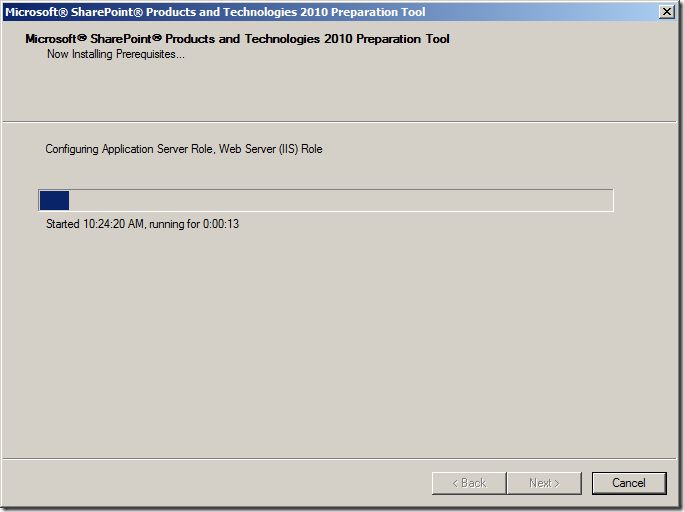
Task: Select the 'Now Installing Prerequisites...' text
Action: (116, 54)
